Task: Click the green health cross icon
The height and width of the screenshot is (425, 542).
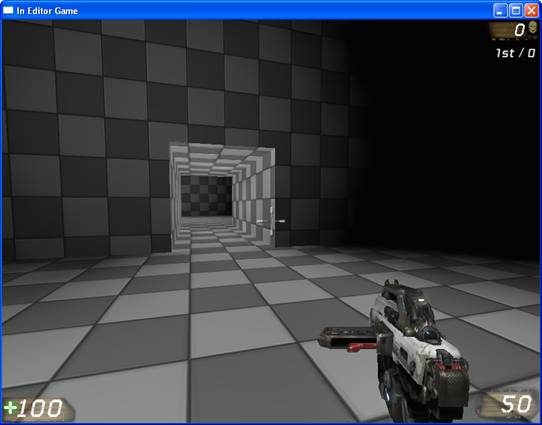Action: coord(10,408)
